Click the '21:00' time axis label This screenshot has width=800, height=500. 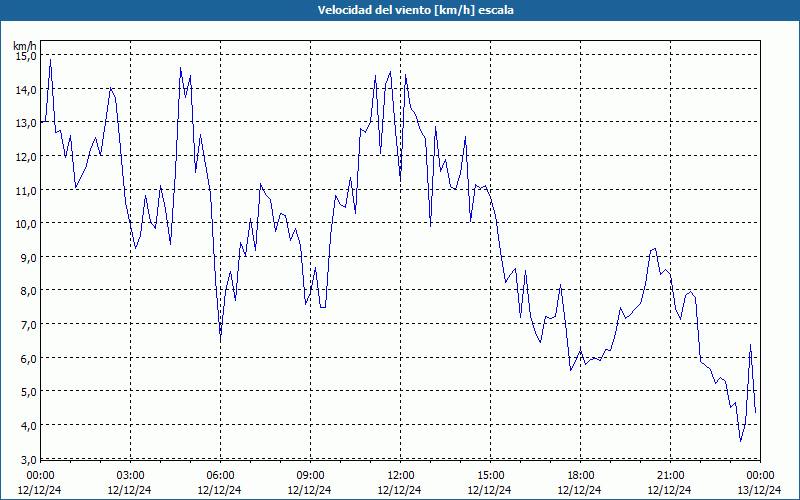[670, 476]
